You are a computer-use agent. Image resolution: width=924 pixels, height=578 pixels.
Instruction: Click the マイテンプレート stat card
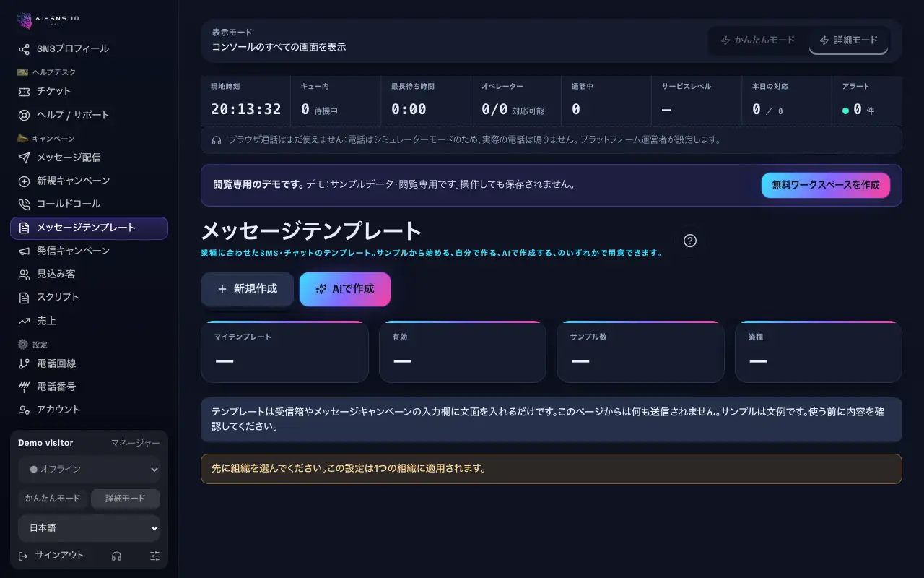point(284,352)
